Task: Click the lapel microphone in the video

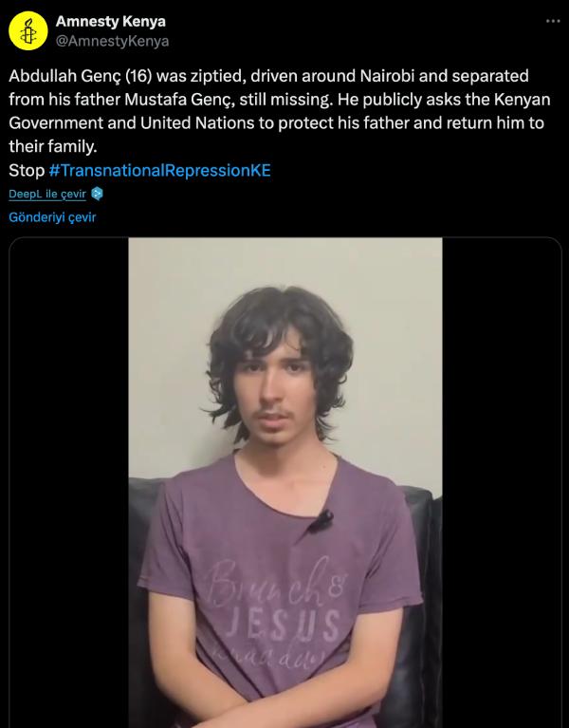Action: [321, 520]
